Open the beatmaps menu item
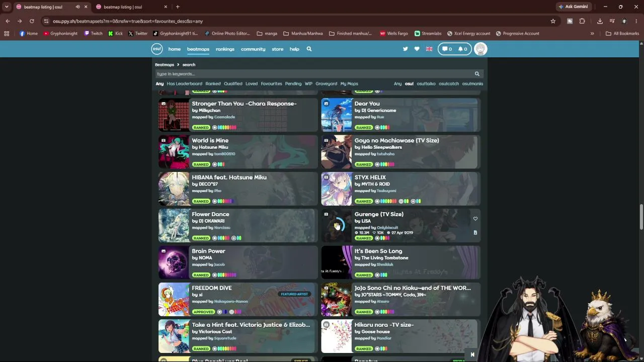The image size is (644, 362). pos(198,49)
